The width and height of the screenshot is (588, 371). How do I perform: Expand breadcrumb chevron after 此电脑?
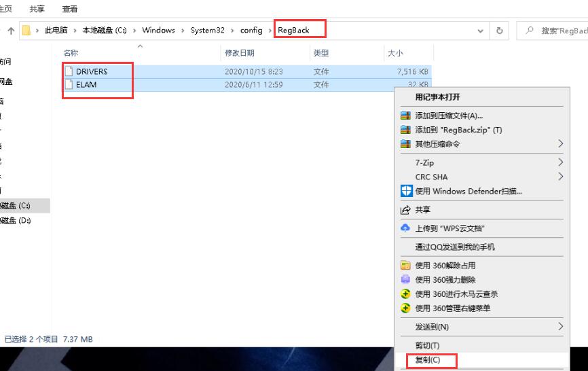75,31
